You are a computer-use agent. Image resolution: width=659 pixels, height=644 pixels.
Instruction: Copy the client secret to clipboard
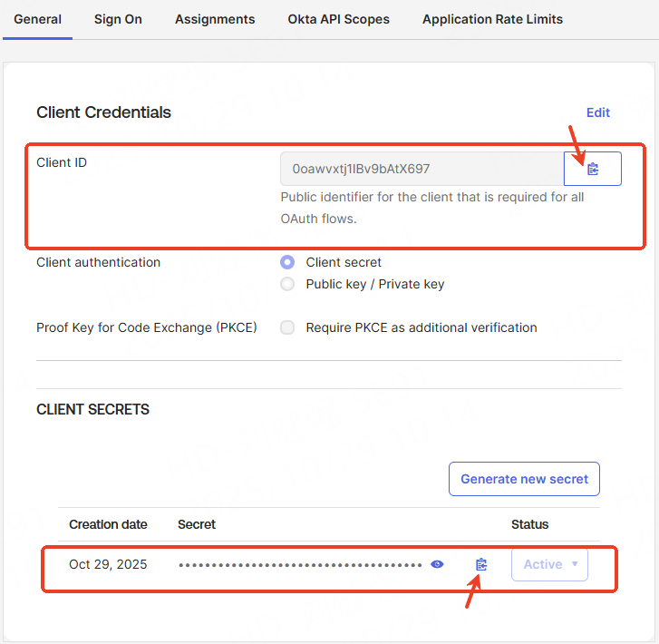point(481,564)
